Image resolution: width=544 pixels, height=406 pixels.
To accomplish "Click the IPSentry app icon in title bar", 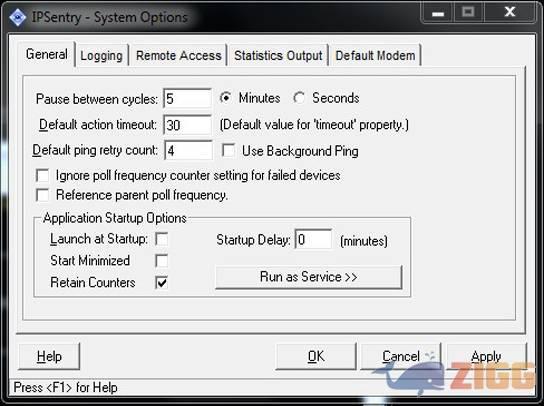I will [x=17, y=17].
